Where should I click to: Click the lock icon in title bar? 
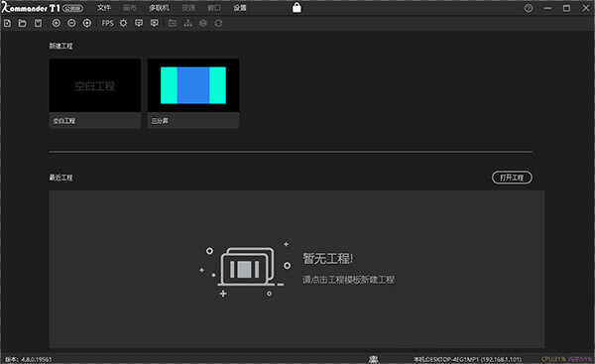click(297, 7)
